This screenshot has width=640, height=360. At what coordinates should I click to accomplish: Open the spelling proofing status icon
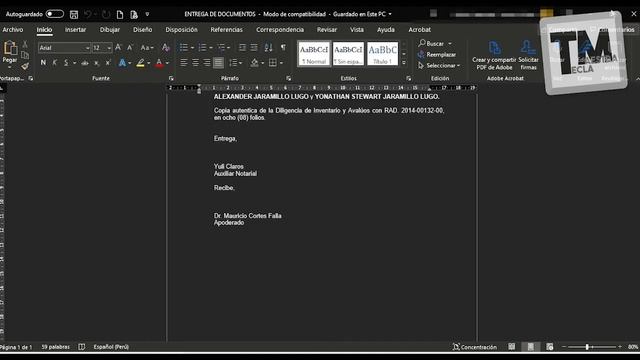pos(82,347)
